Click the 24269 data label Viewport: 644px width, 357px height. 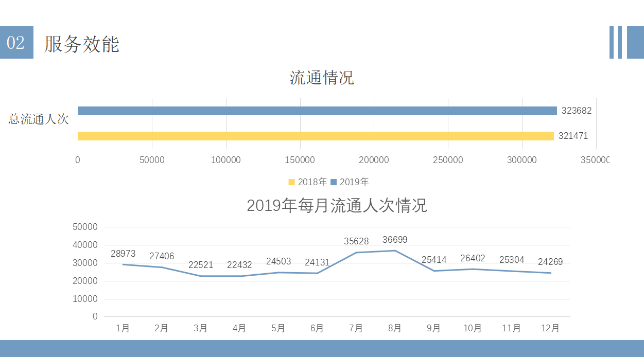tap(550, 262)
